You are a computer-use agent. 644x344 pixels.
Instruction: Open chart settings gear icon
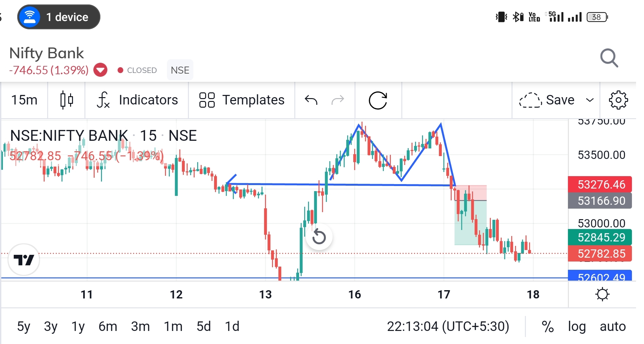click(x=618, y=100)
